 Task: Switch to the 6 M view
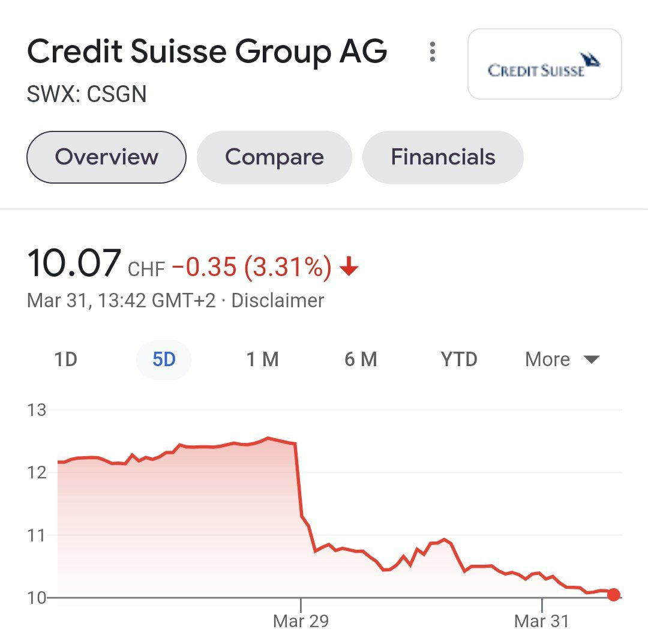tap(361, 359)
